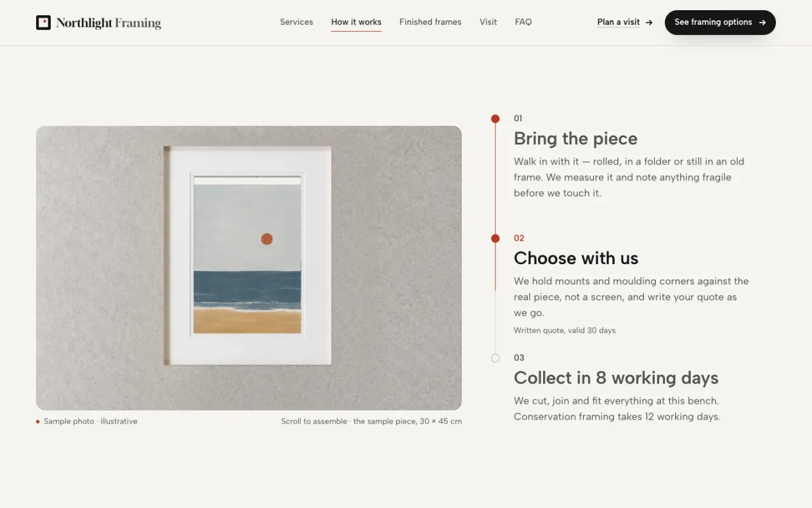Screen dimensions: 812x508
Task: Go to Finished frames page
Action: [430, 22]
